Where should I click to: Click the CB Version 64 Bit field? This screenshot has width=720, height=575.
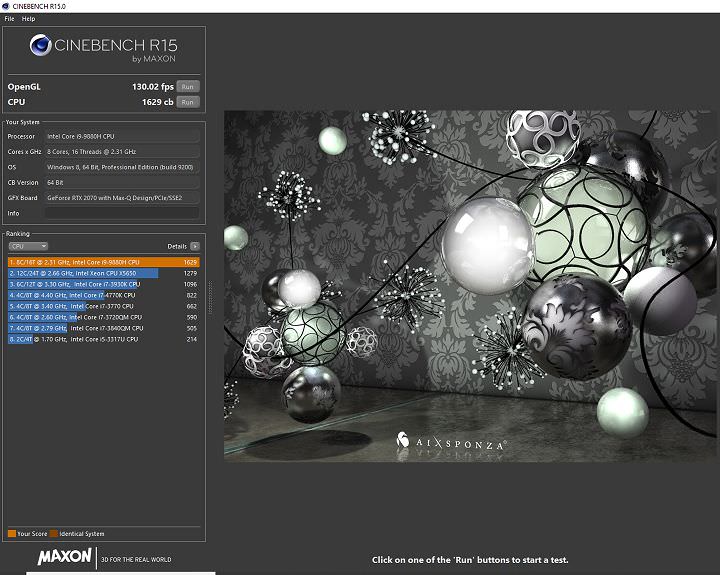pyautogui.click(x=122, y=182)
